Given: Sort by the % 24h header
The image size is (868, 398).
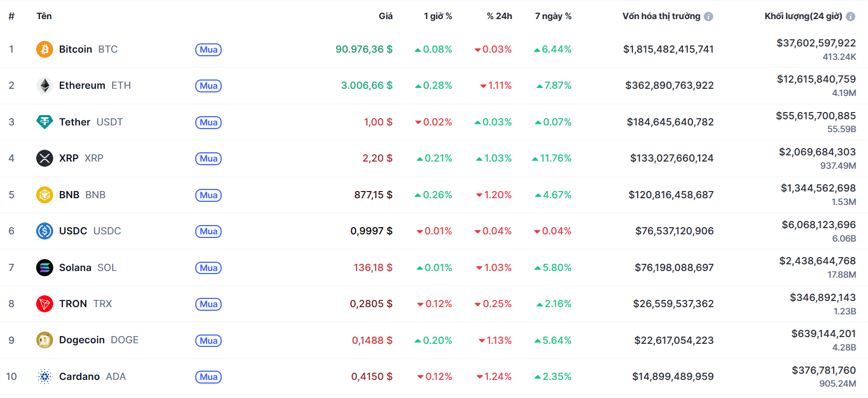Looking at the screenshot, I should coord(499,17).
